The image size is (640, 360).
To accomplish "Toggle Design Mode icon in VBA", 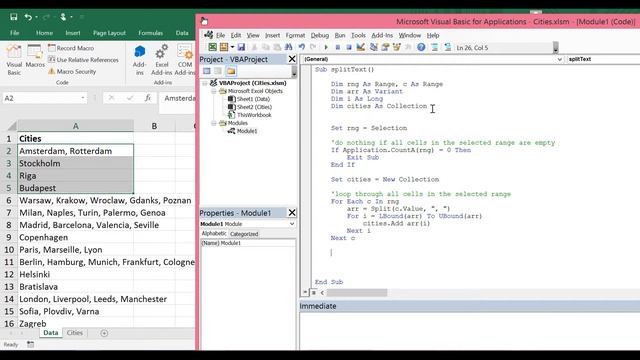I will (x=360, y=47).
